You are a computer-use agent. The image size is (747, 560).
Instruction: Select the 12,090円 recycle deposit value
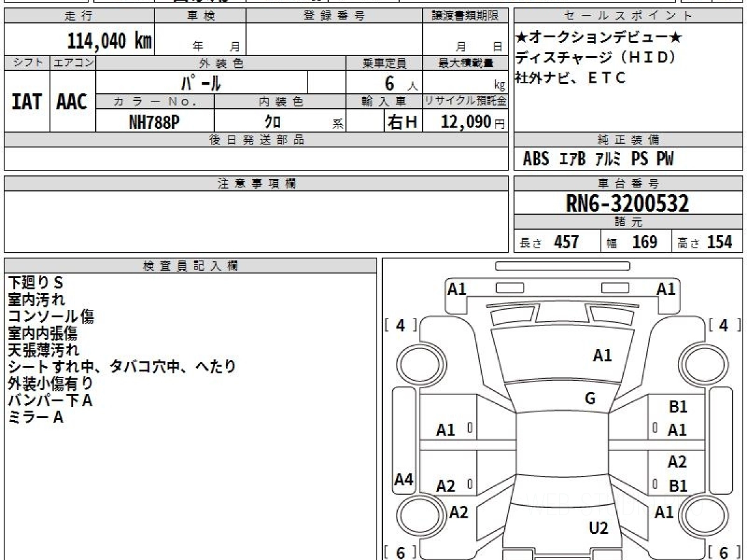tap(473, 122)
